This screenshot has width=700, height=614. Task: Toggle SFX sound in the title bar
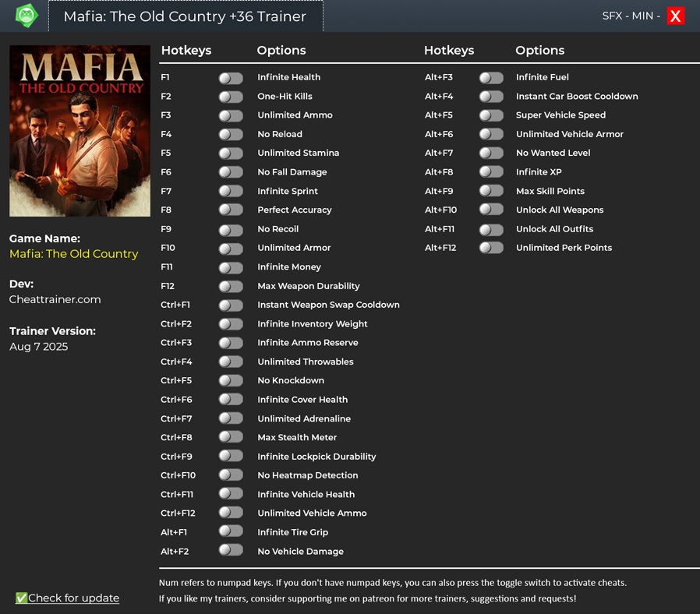coord(612,16)
